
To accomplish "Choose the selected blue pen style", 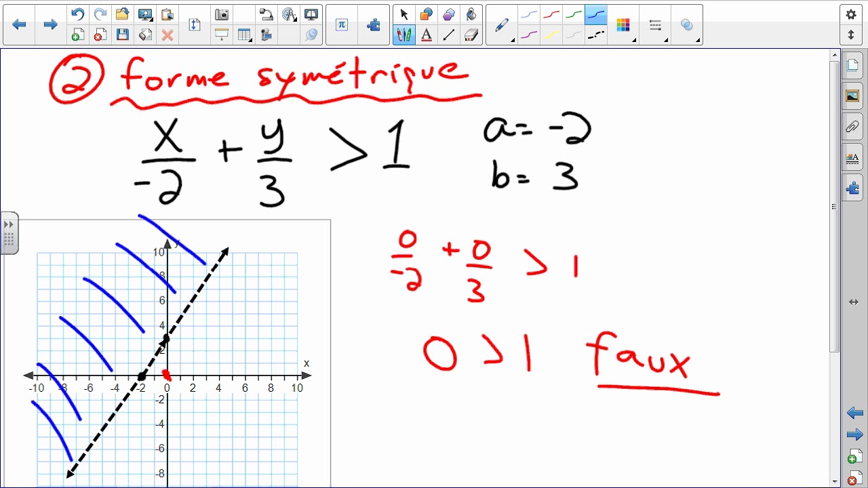I will tap(596, 14).
